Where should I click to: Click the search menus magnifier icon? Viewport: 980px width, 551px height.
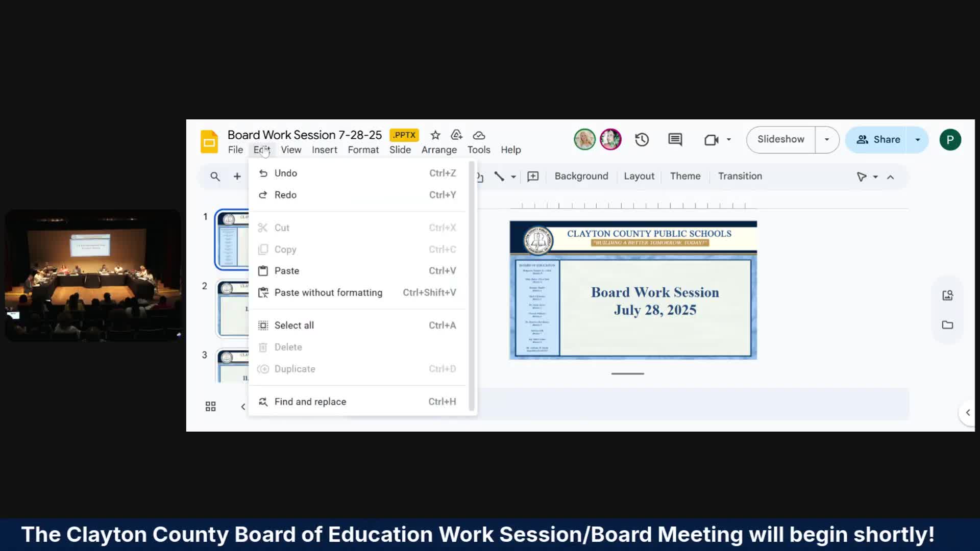coord(215,177)
